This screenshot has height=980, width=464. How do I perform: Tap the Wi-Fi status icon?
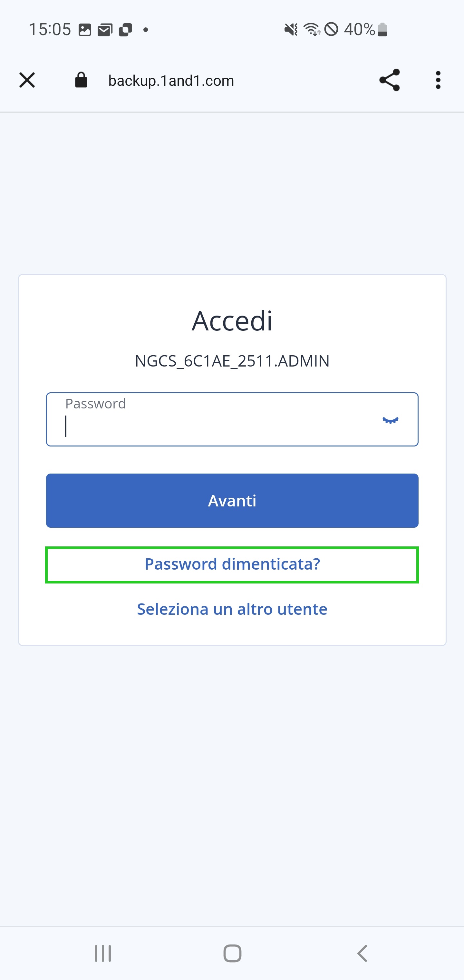click(312, 29)
